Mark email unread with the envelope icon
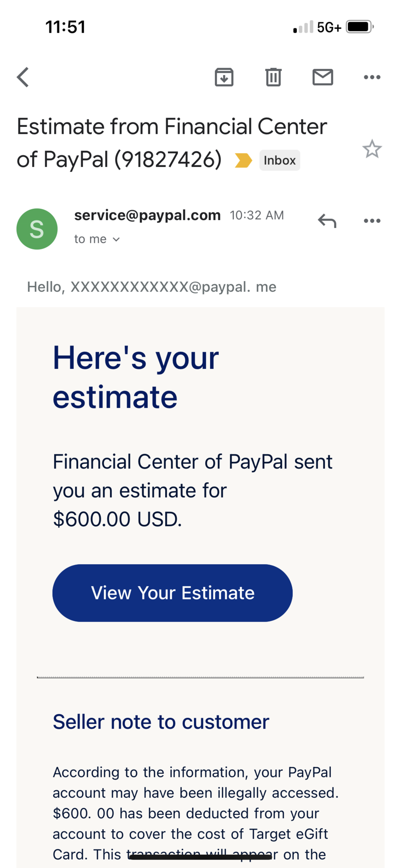 coord(323,77)
